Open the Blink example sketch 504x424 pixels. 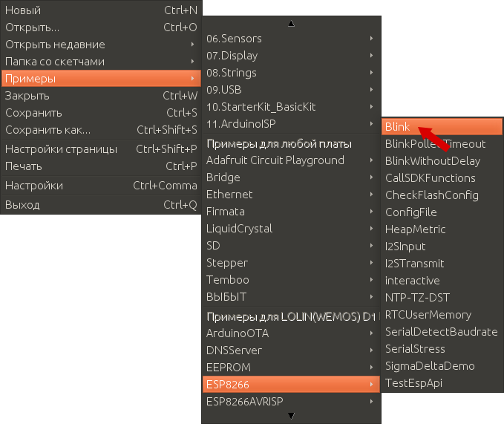click(442, 126)
